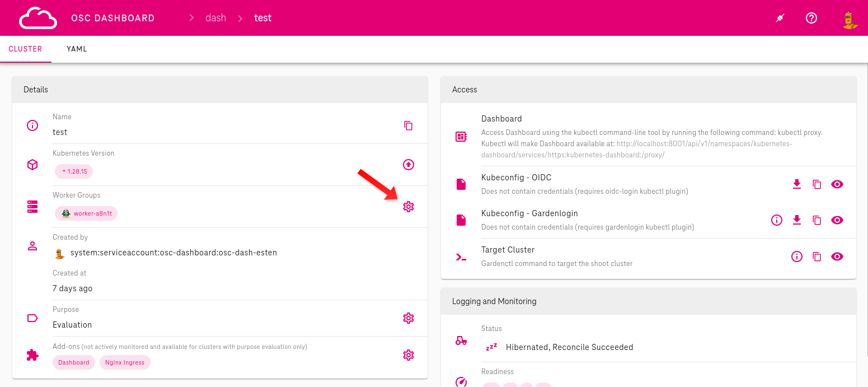Open the Gardenlogin kubeconfig info icon
The image size is (868, 387).
776,220
